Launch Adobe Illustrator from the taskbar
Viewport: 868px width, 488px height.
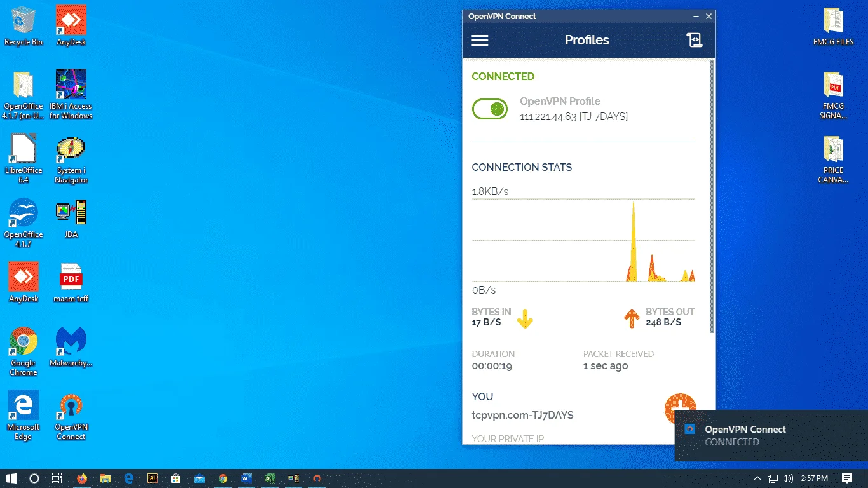[x=152, y=478]
